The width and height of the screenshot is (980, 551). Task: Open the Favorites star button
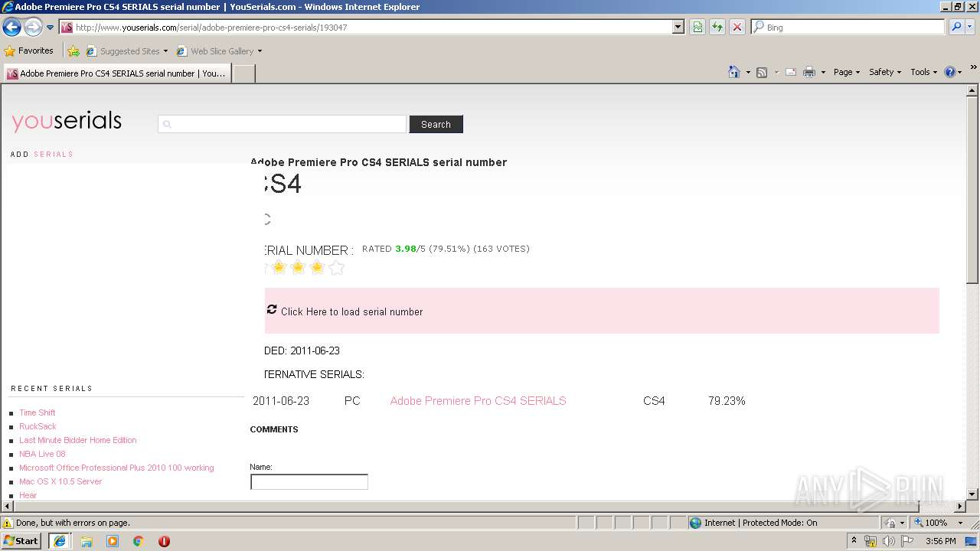coord(29,51)
